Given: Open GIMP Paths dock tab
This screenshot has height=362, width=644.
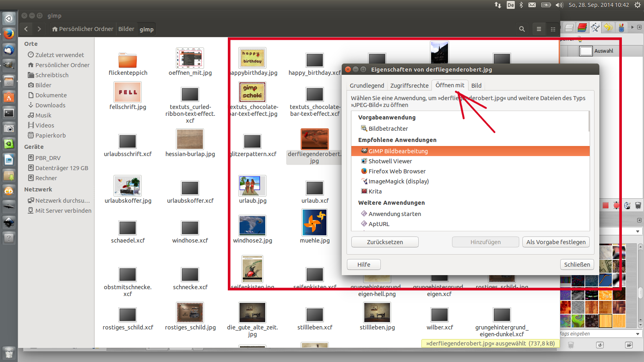Looking at the screenshot, I should click(x=595, y=27).
